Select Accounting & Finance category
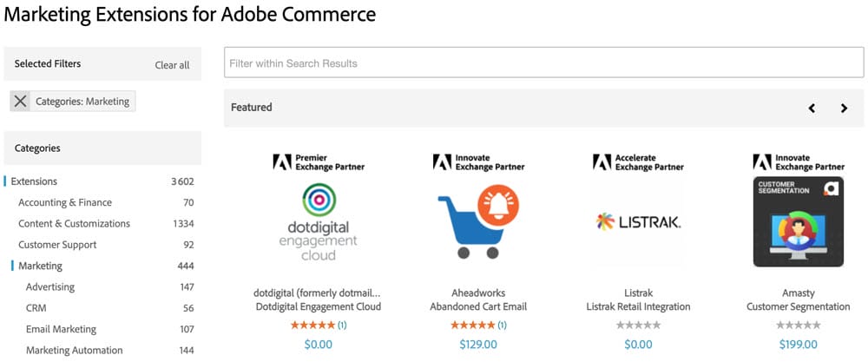 pos(65,202)
